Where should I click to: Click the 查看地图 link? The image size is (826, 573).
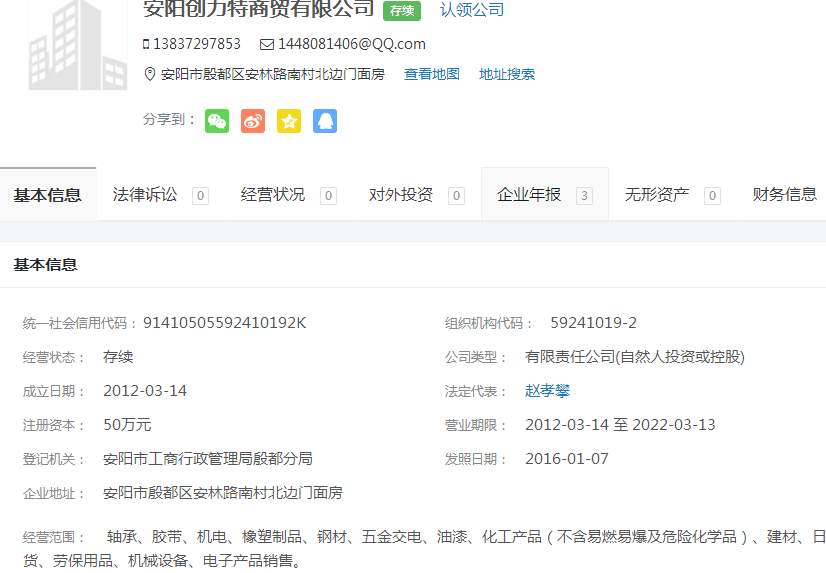point(432,74)
